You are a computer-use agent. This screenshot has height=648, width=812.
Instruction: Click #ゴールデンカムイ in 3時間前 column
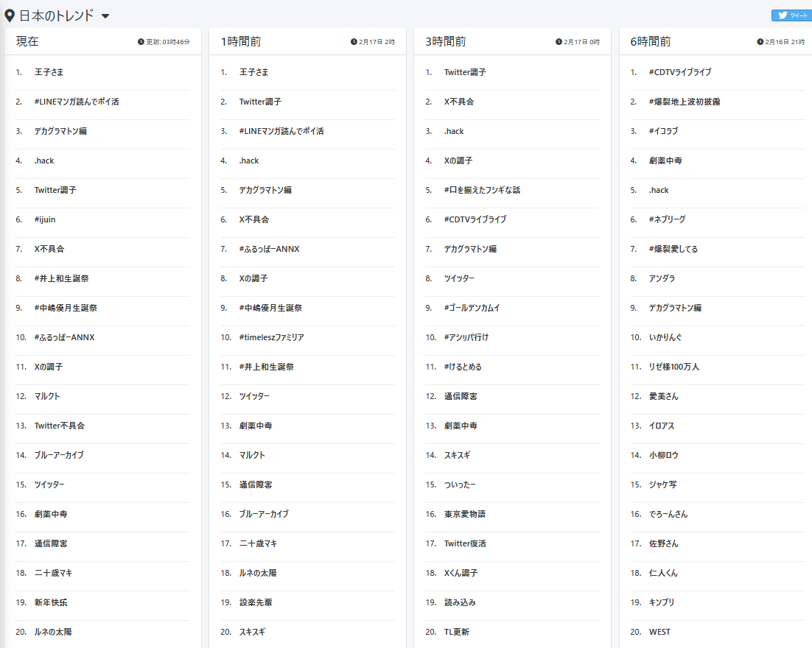coord(472,308)
